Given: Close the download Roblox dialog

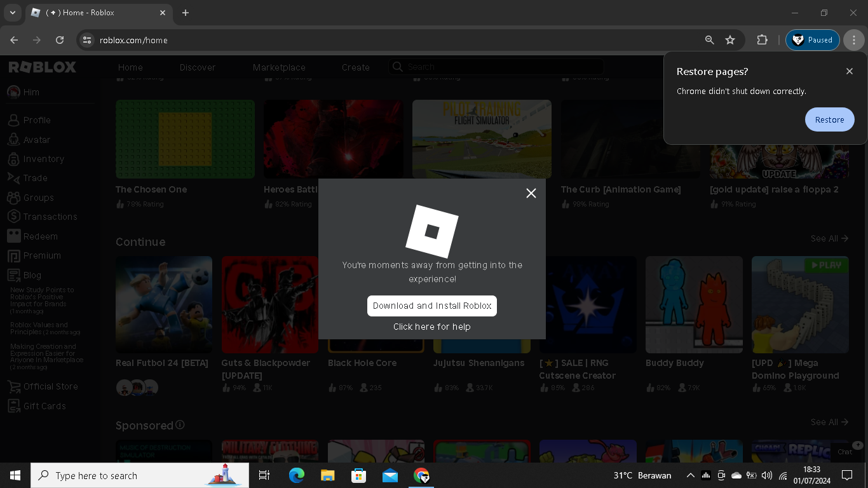Looking at the screenshot, I should point(531,193).
